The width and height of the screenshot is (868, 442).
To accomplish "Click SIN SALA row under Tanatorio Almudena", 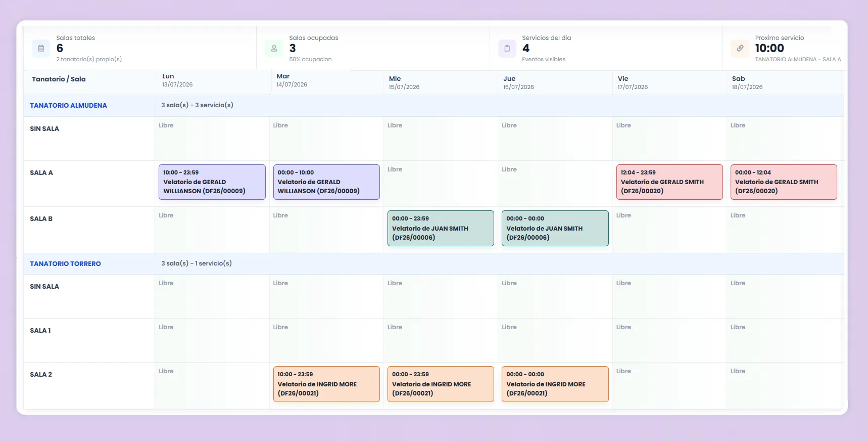I will point(44,129).
